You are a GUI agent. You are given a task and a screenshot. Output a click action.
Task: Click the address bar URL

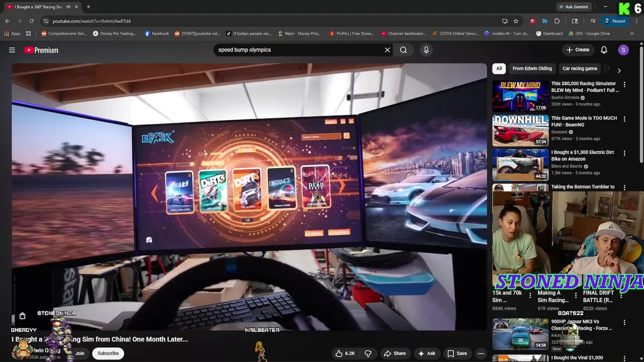(92, 21)
